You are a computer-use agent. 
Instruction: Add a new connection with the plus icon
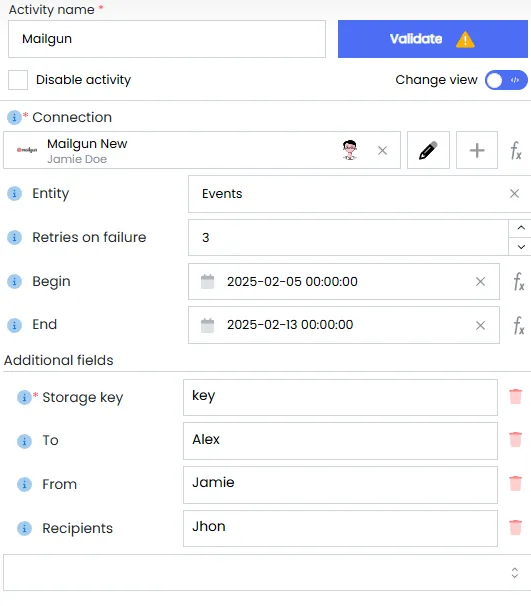point(477,150)
